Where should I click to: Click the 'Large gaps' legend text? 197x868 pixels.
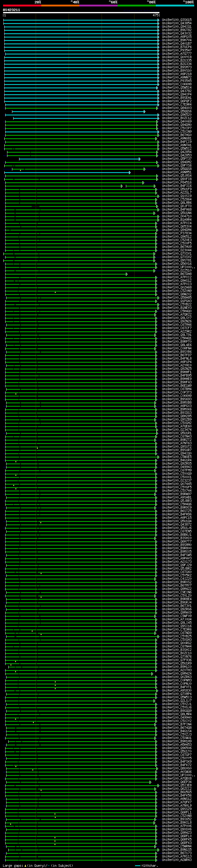(x=13, y=866)
